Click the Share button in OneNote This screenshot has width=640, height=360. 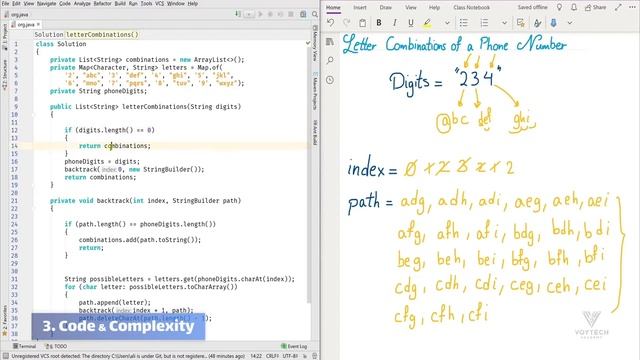pyautogui.click(x=596, y=7)
